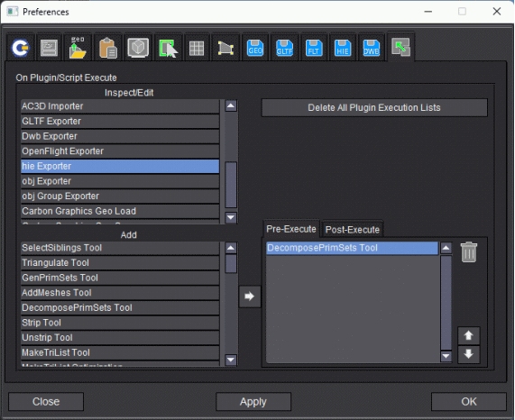This screenshot has height=420, width=515.
Task: Open the bounding box manipulator preferences tab
Action: [x=226, y=49]
